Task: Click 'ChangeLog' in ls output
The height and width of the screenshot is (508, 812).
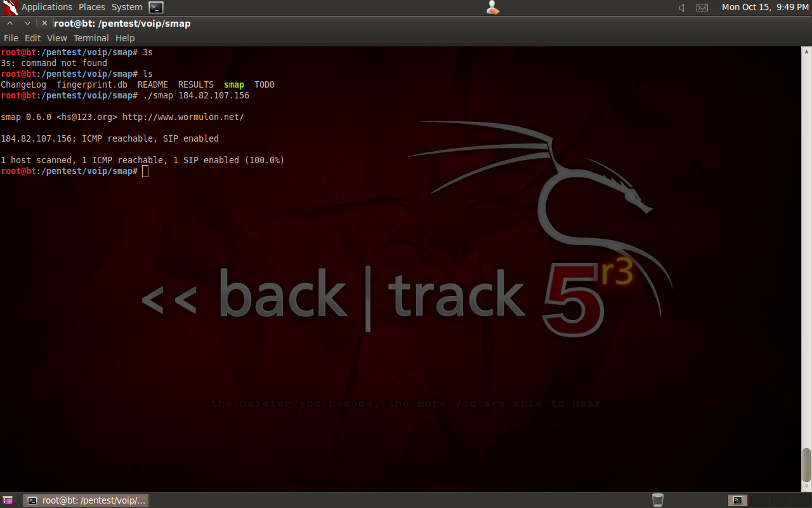Action: coord(23,84)
